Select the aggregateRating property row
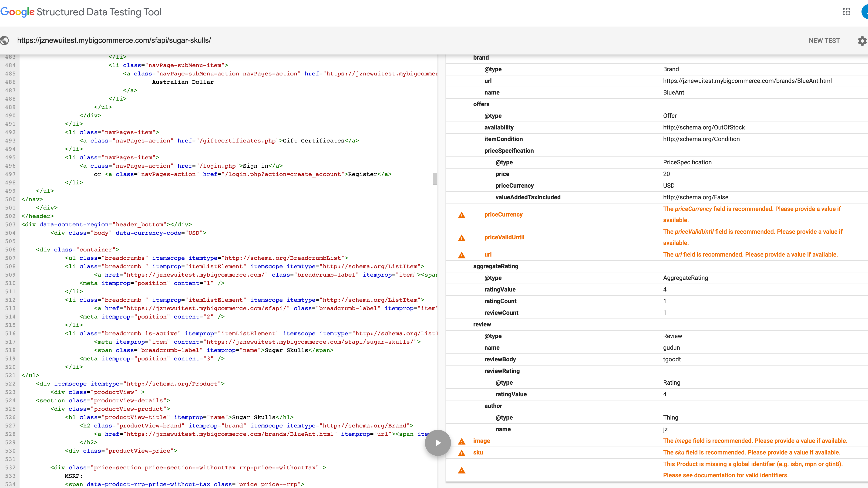The height and width of the screenshot is (488, 868). (657, 266)
